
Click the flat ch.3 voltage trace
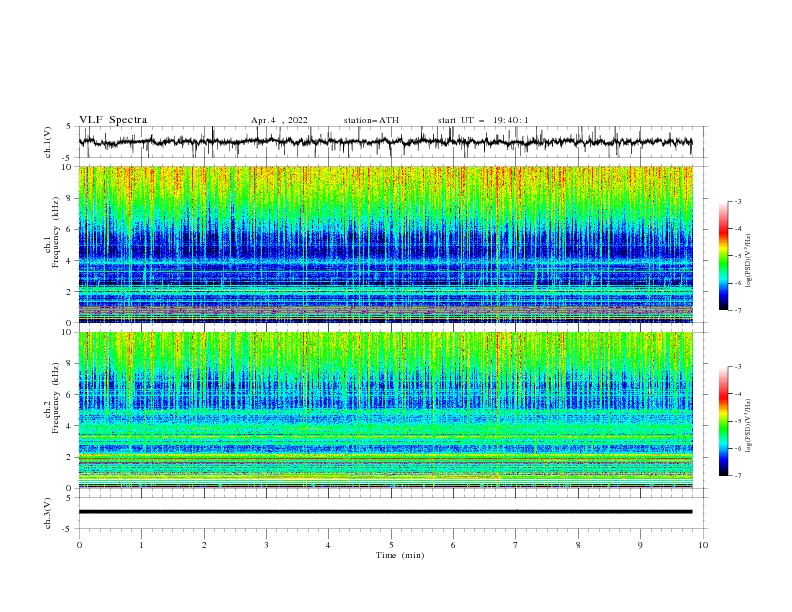coord(385,512)
